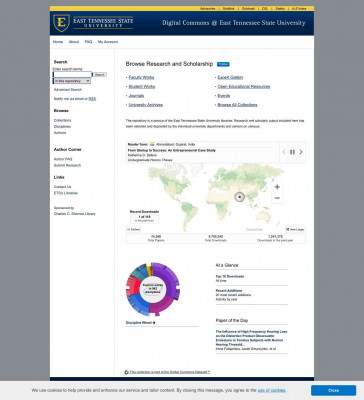Open the Events link
364x400 pixels.
pos(224,96)
